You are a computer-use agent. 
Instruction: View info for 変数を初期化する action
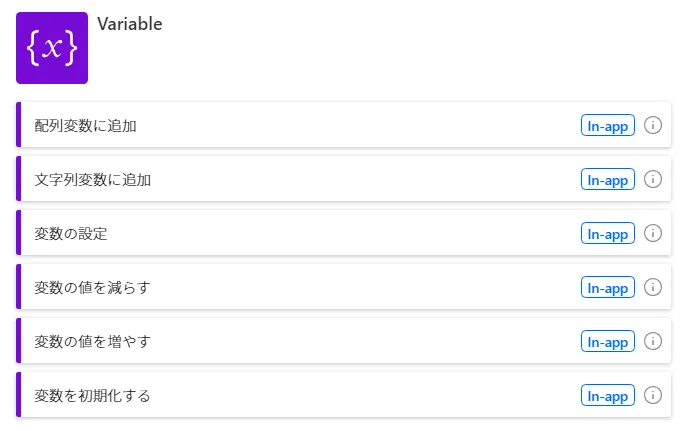point(653,396)
